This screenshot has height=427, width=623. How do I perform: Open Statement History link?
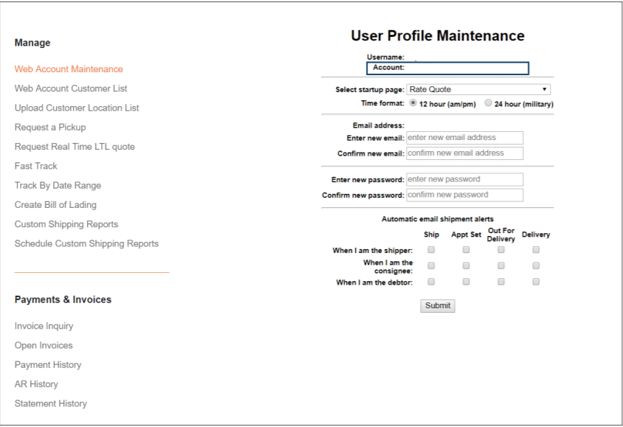(x=51, y=404)
